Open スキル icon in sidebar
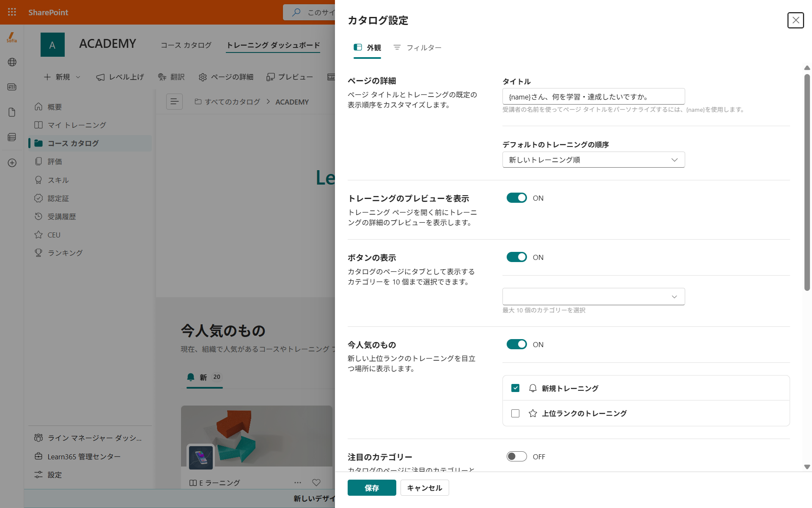812x508 pixels. 38,180
